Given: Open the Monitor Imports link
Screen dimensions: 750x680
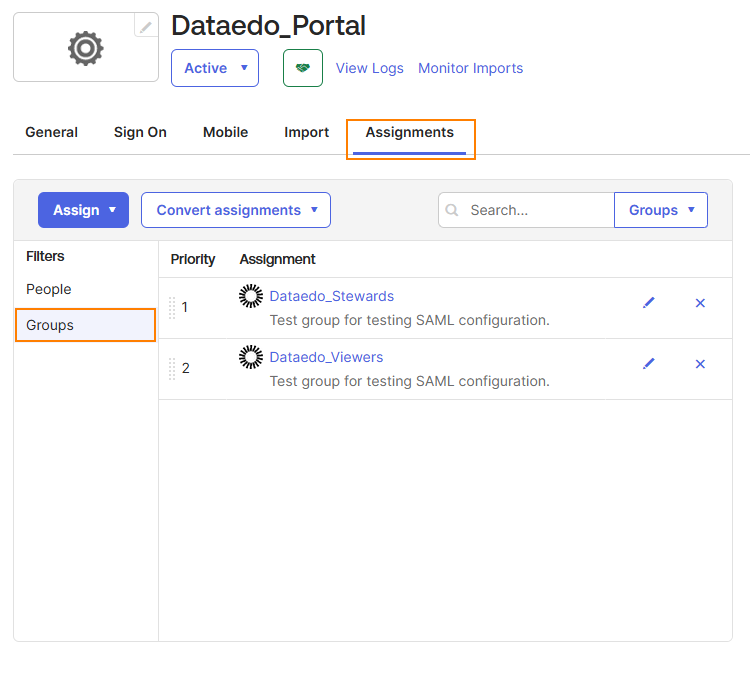Looking at the screenshot, I should [471, 68].
